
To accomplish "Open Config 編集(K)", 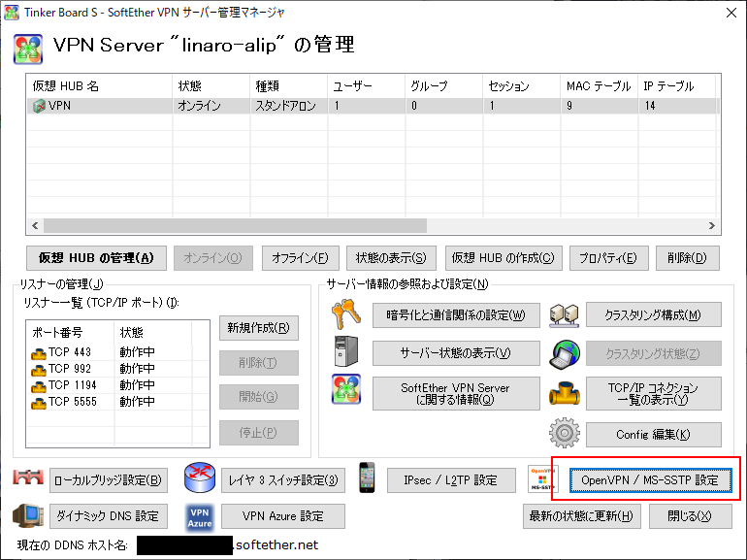I will (653, 435).
